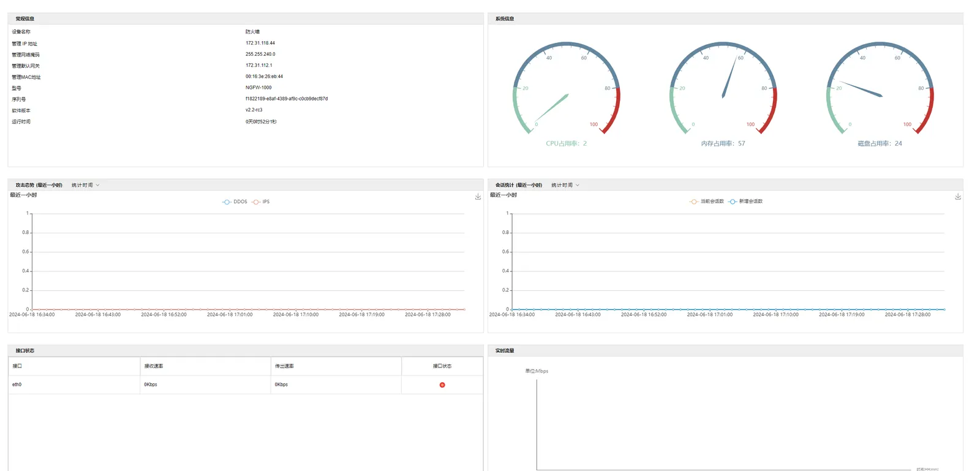Click the 系统信息 panel header
The height and width of the screenshot is (471, 980).
(725, 19)
